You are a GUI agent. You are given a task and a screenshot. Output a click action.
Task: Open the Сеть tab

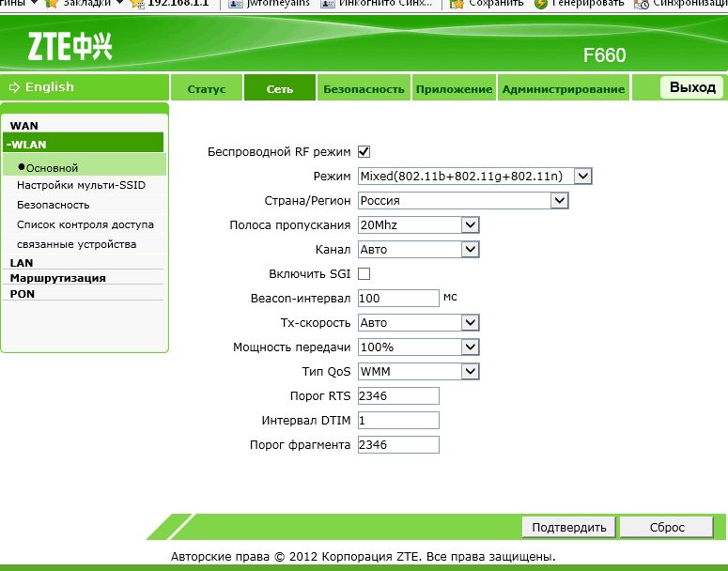click(280, 88)
